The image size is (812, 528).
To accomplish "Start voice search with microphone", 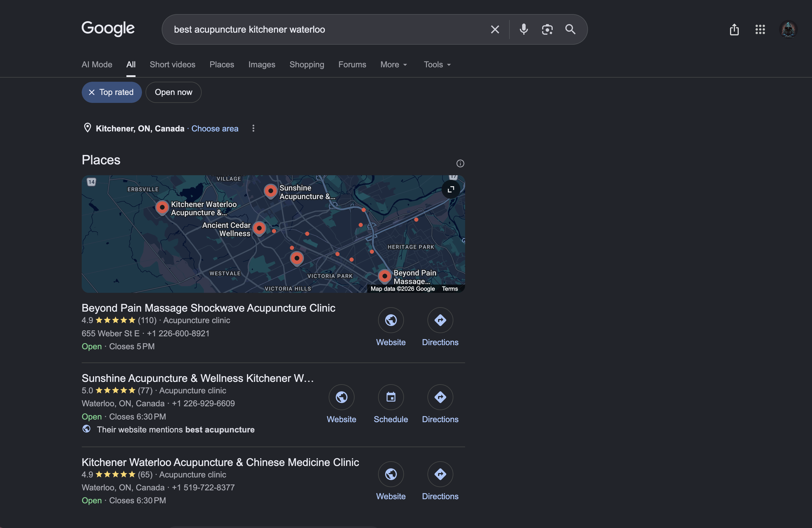I will (x=524, y=30).
